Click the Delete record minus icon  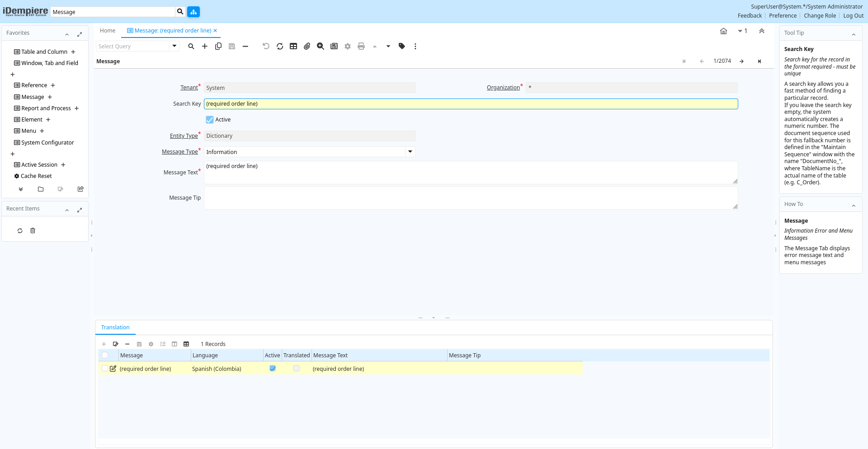(245, 46)
